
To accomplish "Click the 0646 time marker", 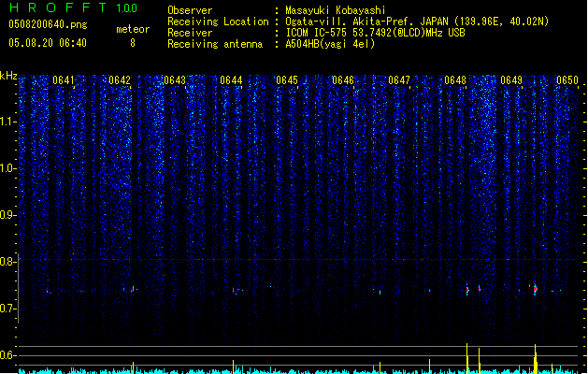I will click(x=343, y=80).
